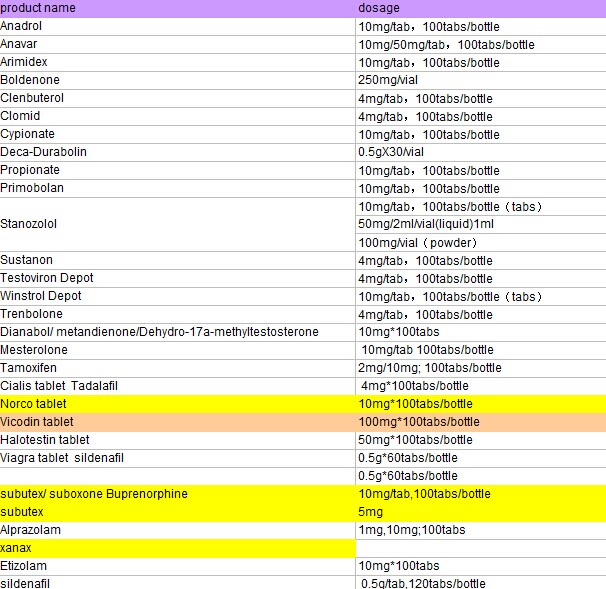The height and width of the screenshot is (589, 606).
Task: Select the Mesterolone product cell
Action: 177,350
